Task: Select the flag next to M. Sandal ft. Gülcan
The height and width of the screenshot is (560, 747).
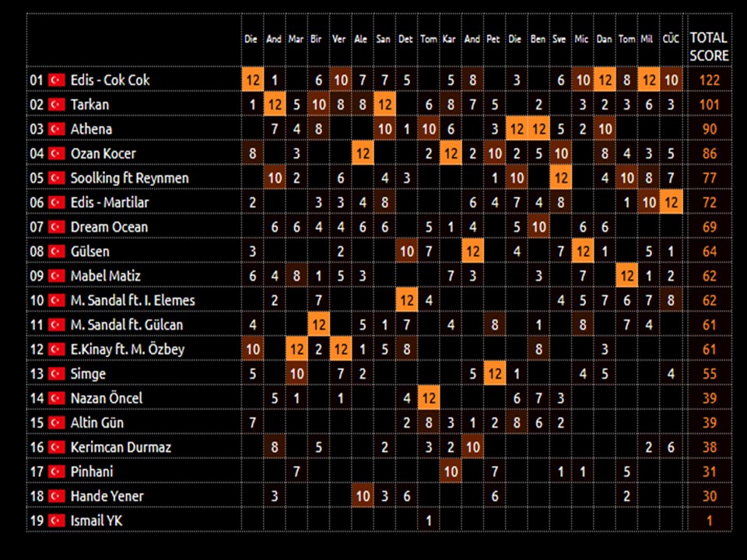Action: tap(57, 324)
